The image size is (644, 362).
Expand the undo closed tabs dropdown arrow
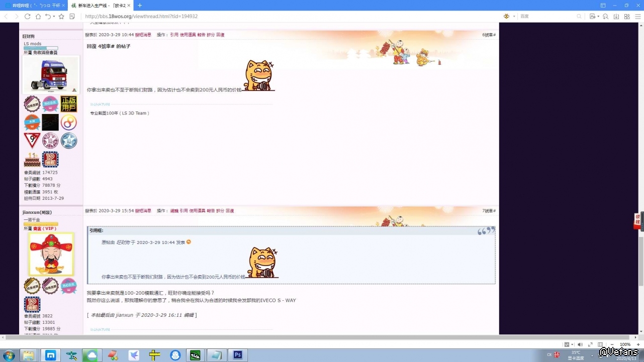coord(53,17)
